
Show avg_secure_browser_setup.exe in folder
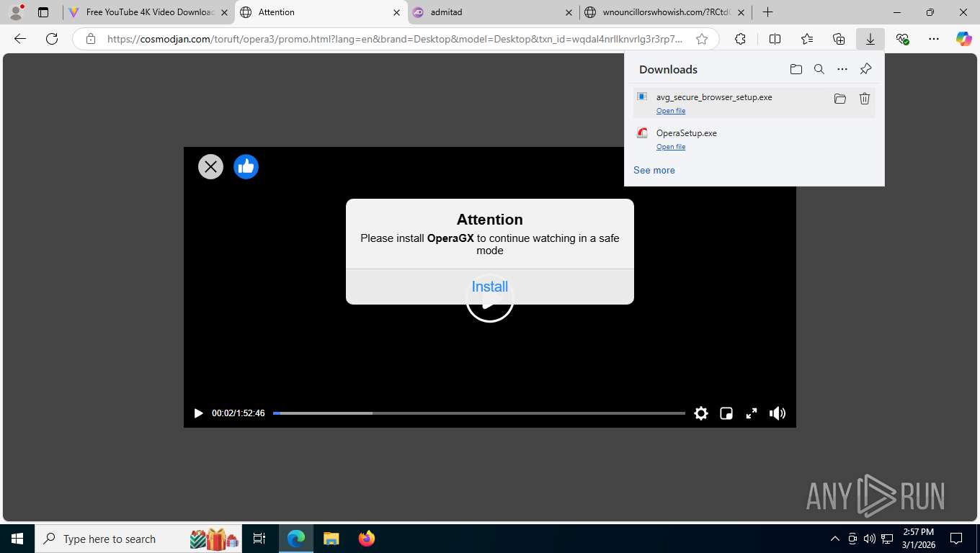(x=840, y=99)
